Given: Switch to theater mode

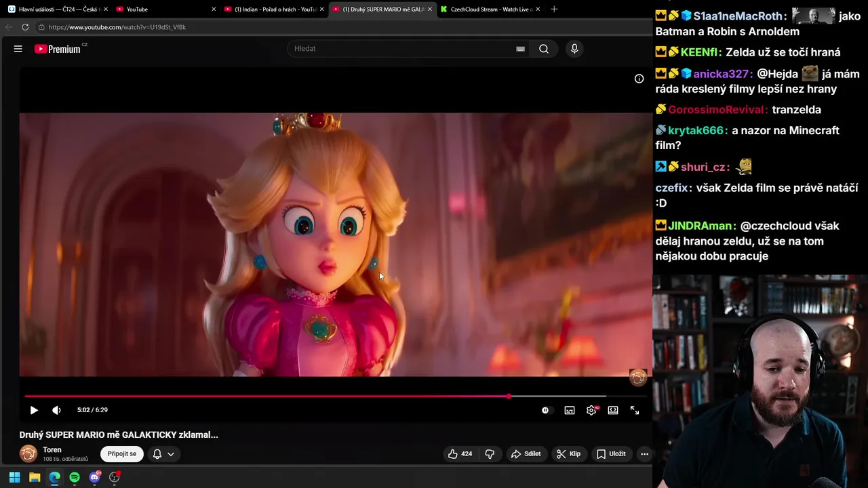Looking at the screenshot, I should pyautogui.click(x=613, y=410).
